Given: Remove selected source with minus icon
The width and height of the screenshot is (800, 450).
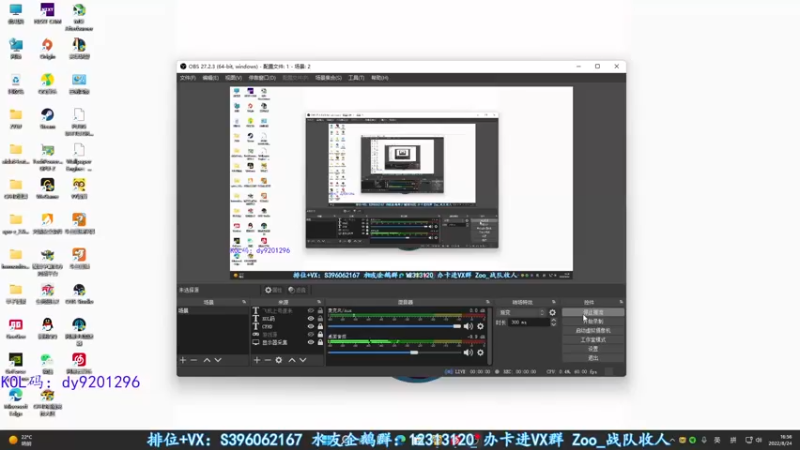Looking at the screenshot, I should [x=267, y=360].
